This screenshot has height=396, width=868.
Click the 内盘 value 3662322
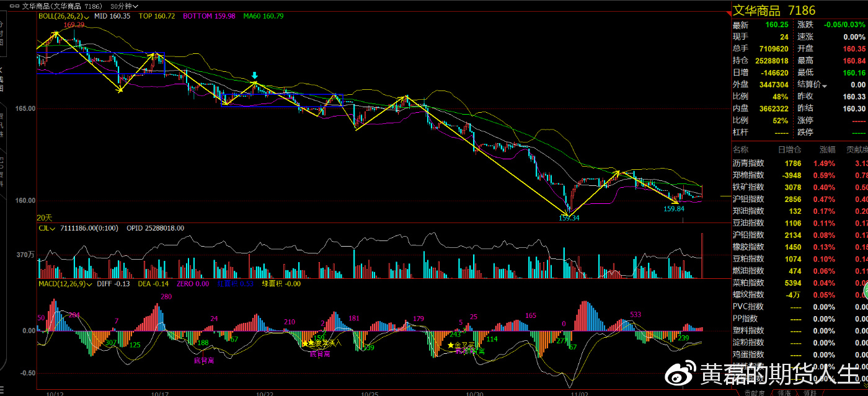pos(773,108)
